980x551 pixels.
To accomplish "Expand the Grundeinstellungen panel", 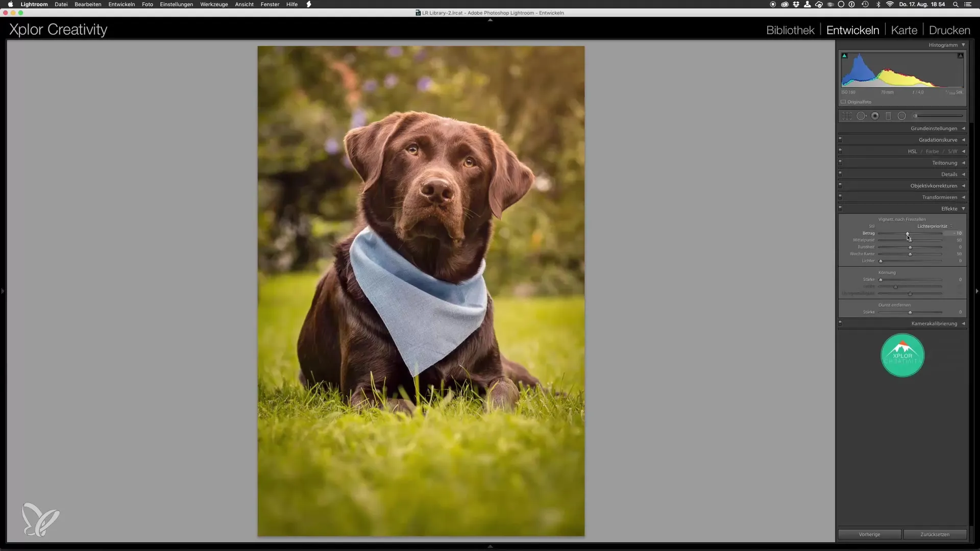I will point(963,129).
